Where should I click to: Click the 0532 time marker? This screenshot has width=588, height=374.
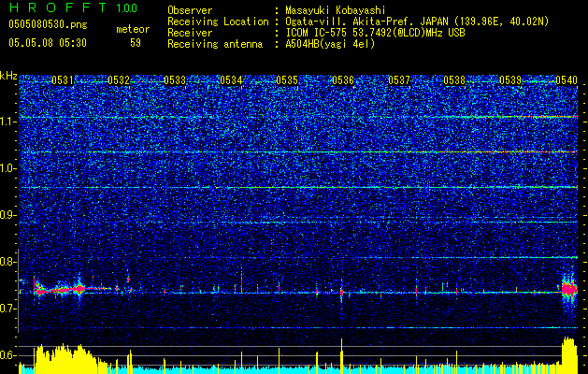coord(119,80)
